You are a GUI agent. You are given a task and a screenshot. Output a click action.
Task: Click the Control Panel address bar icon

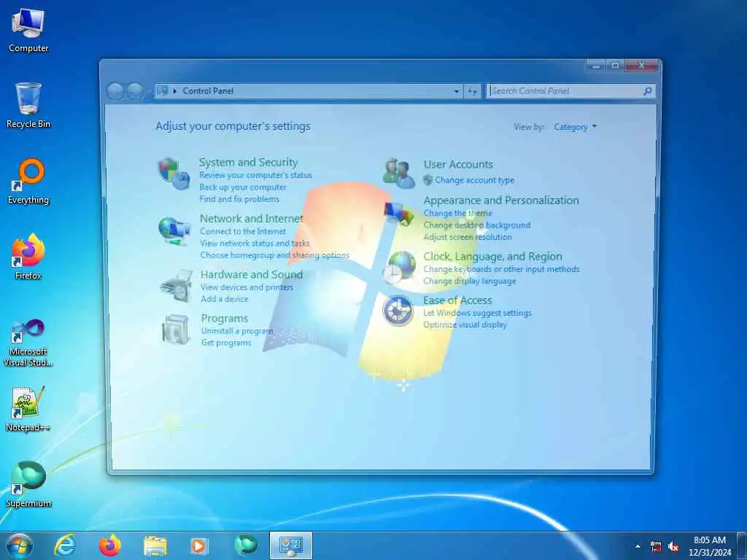point(163,90)
